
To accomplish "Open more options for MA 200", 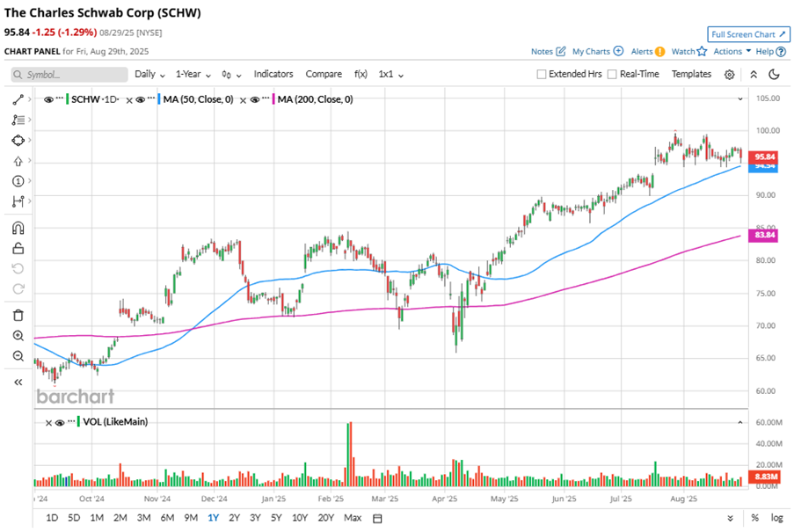I will click(266, 98).
